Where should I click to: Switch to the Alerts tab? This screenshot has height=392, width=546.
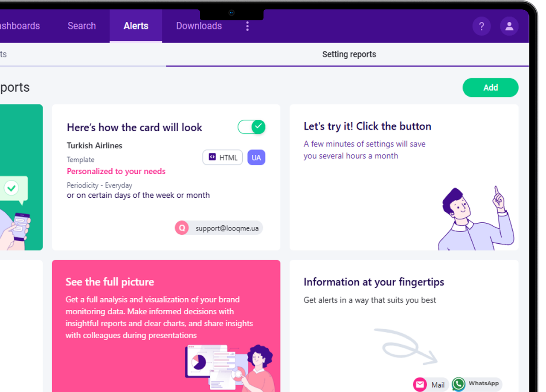coord(136,26)
